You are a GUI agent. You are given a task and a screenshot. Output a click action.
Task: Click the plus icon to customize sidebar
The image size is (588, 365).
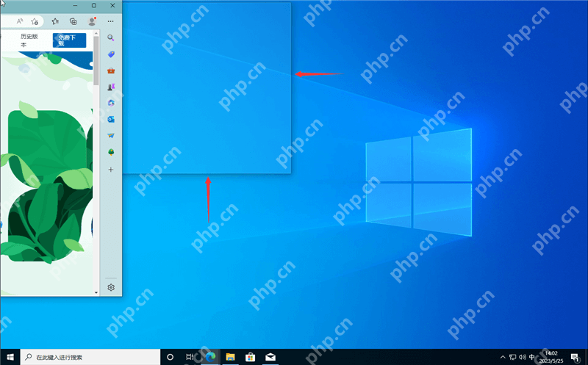pos(111,170)
